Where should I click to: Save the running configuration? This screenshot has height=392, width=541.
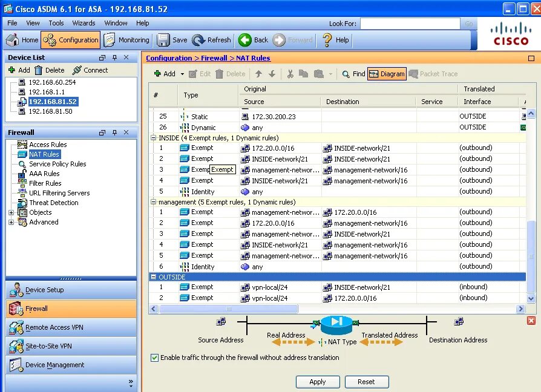[x=172, y=40]
